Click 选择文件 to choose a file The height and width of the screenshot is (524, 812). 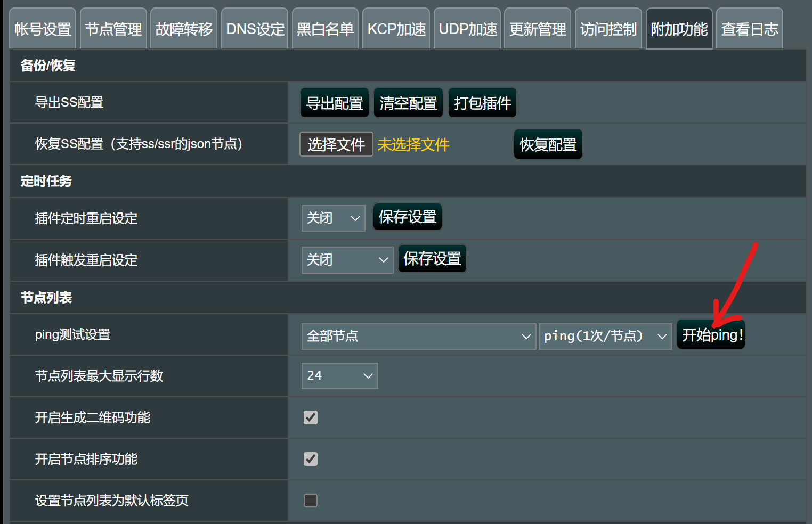click(x=336, y=144)
